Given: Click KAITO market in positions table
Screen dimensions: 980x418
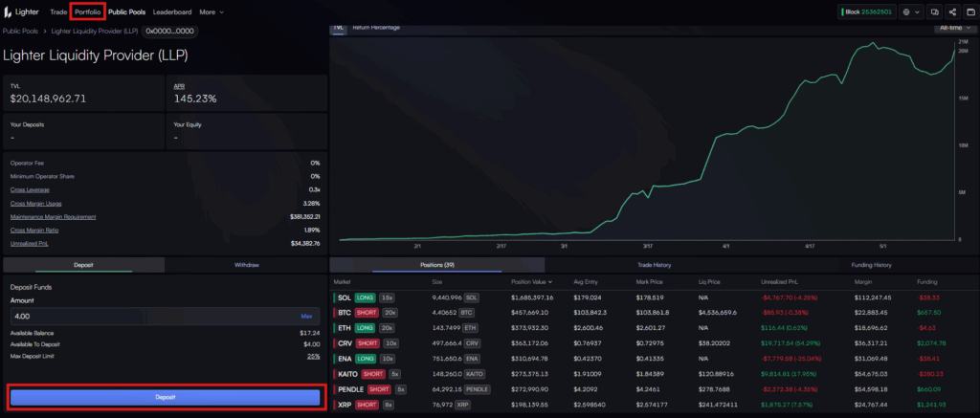Looking at the screenshot, I should point(347,374).
